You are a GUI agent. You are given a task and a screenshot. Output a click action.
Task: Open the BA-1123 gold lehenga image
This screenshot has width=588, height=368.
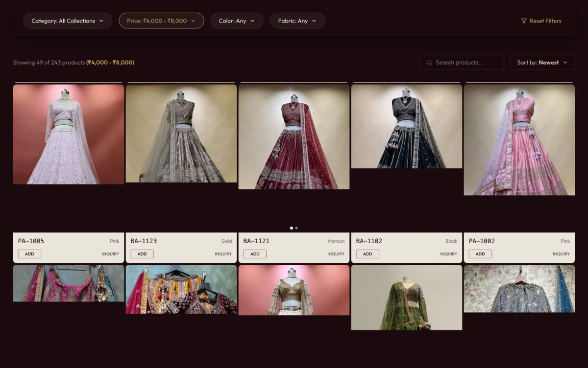click(x=181, y=134)
